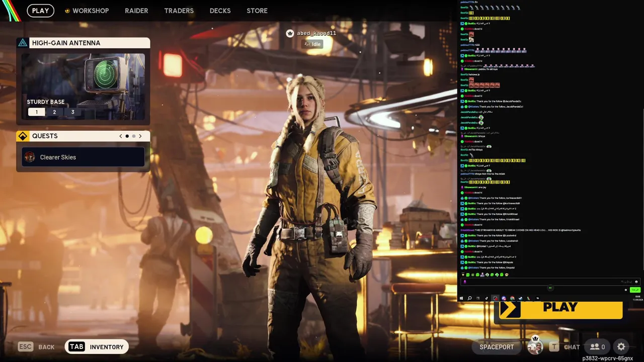The image size is (644, 362).
Task: Click BACK in the footer
Action: pyautogui.click(x=46, y=347)
